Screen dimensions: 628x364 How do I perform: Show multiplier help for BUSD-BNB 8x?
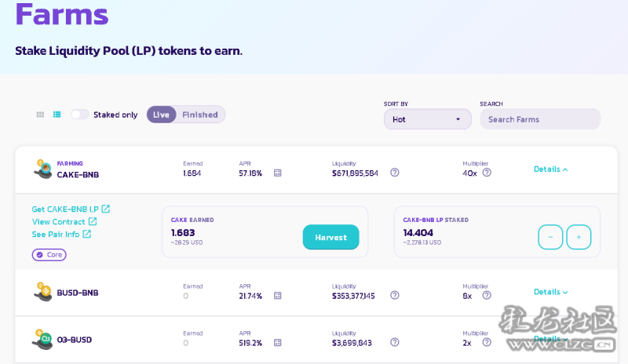487,295
